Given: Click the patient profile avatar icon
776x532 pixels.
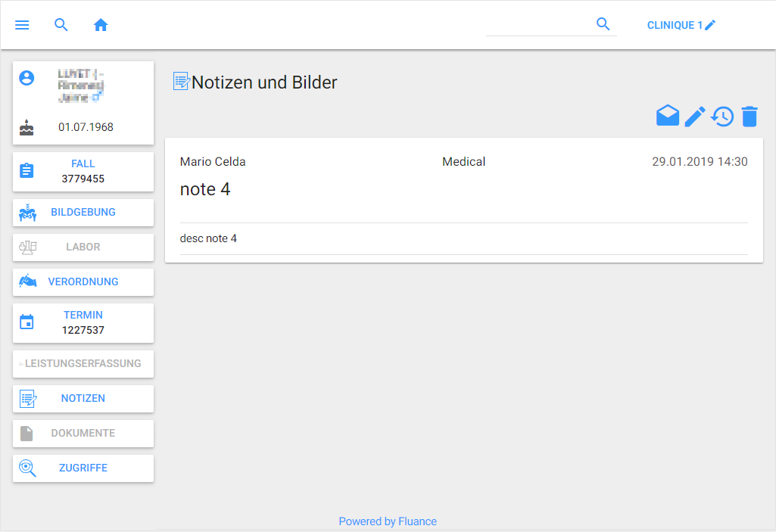Looking at the screenshot, I should point(26,77).
